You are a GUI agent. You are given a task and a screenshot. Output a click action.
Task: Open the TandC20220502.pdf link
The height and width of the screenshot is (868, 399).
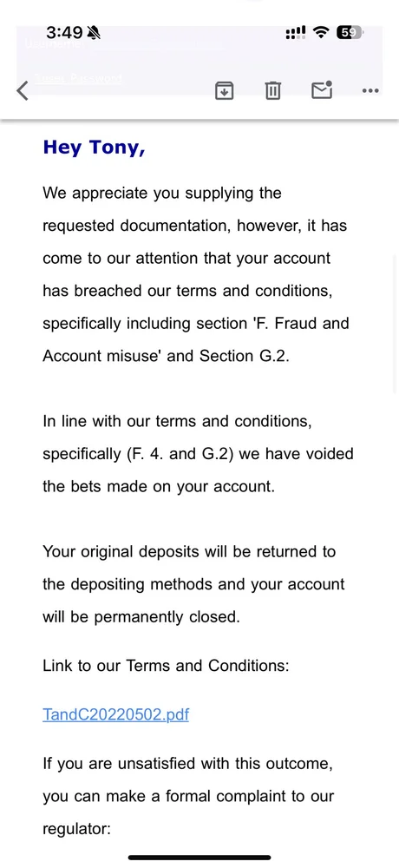(x=115, y=714)
